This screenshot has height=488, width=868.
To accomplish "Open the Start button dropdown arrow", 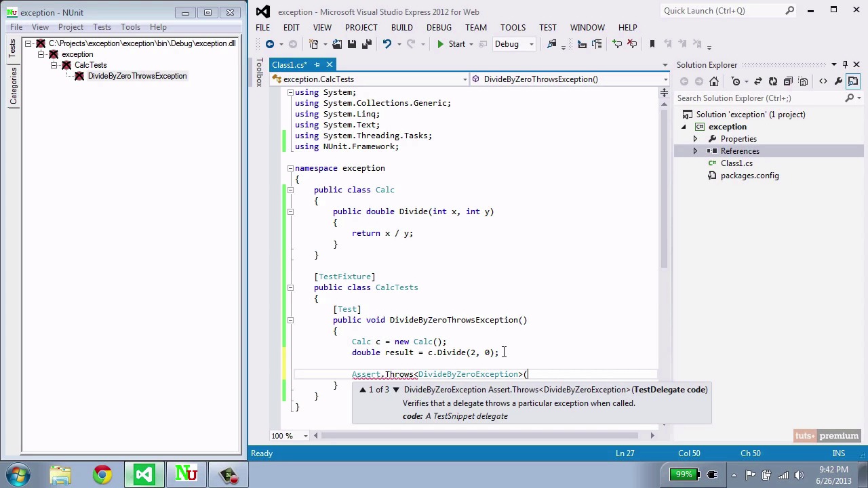I will 471,44.
